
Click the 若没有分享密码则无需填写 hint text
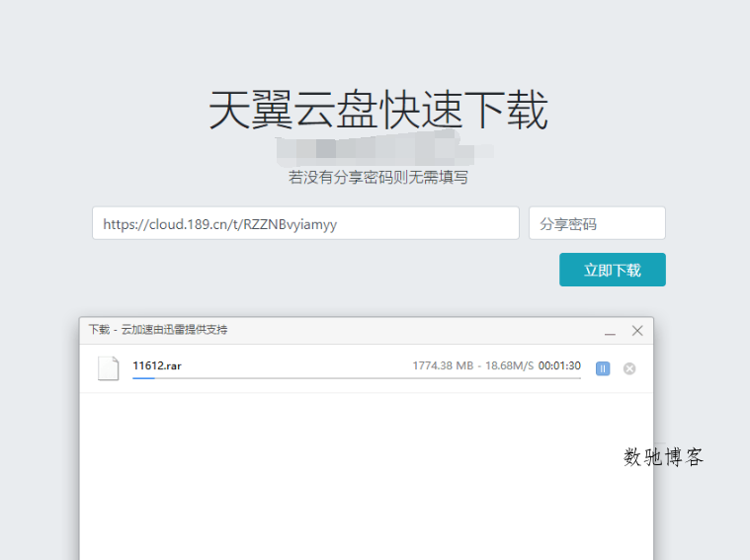click(x=377, y=178)
